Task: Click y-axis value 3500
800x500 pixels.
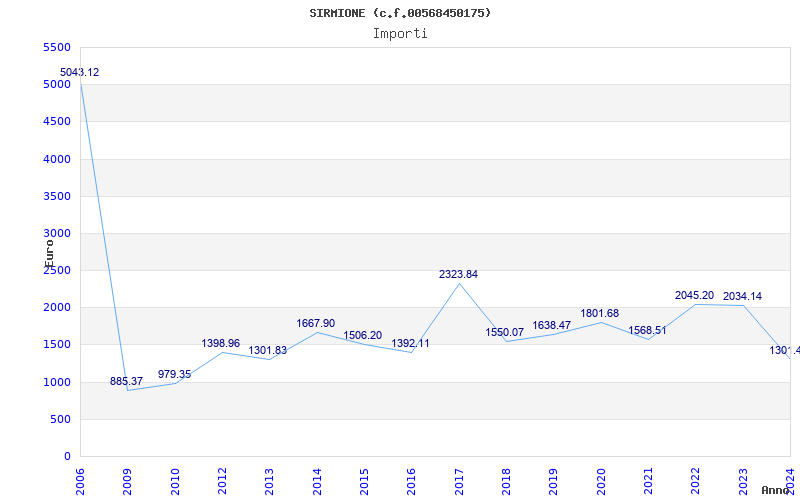Action: (x=57, y=196)
